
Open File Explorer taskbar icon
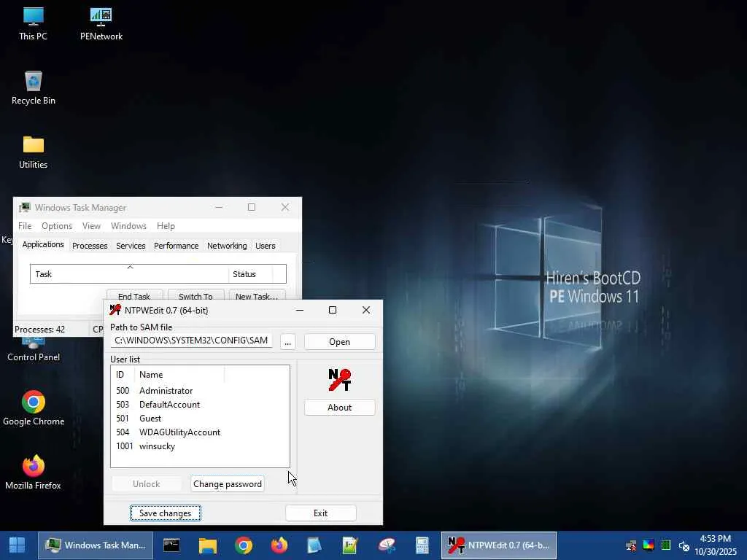pos(208,545)
